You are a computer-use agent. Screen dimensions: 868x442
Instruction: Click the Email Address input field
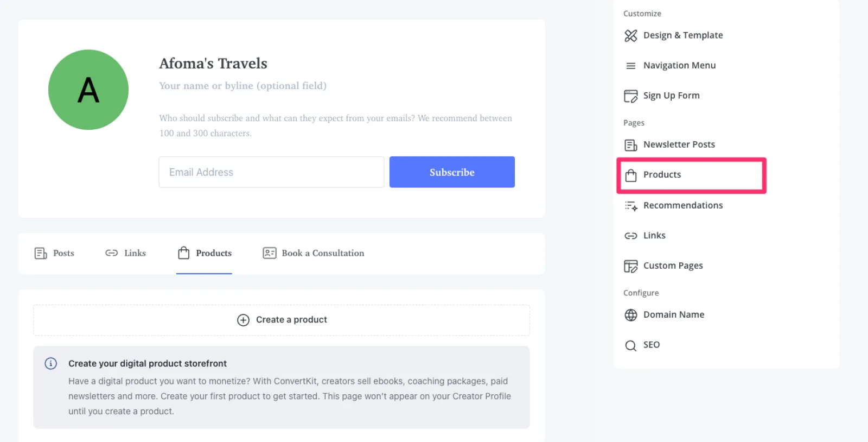tap(271, 172)
